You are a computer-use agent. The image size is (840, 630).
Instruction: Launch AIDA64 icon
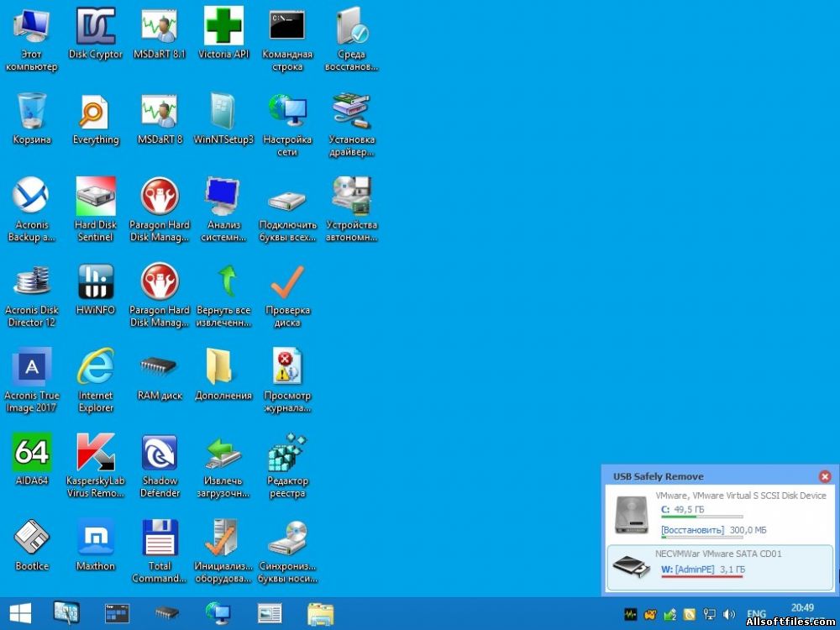tap(32, 459)
